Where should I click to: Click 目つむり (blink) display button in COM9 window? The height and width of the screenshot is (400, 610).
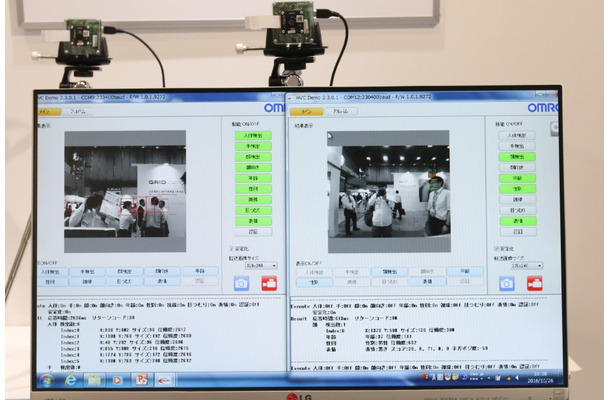point(124,281)
